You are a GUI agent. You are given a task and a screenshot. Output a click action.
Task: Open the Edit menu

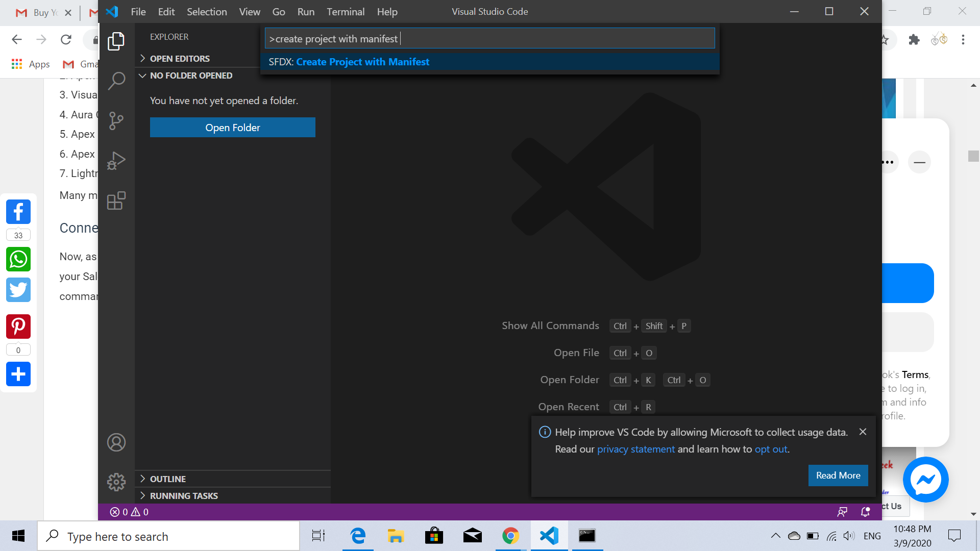coord(166,11)
